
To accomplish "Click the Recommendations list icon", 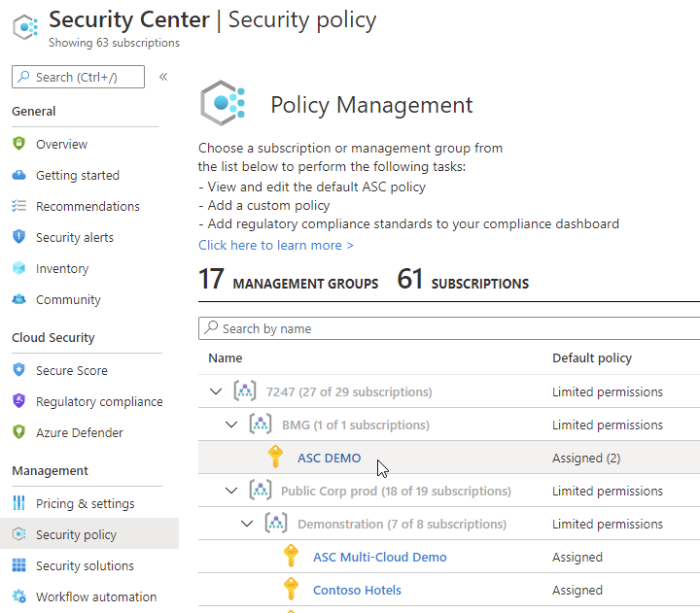I will click(18, 206).
